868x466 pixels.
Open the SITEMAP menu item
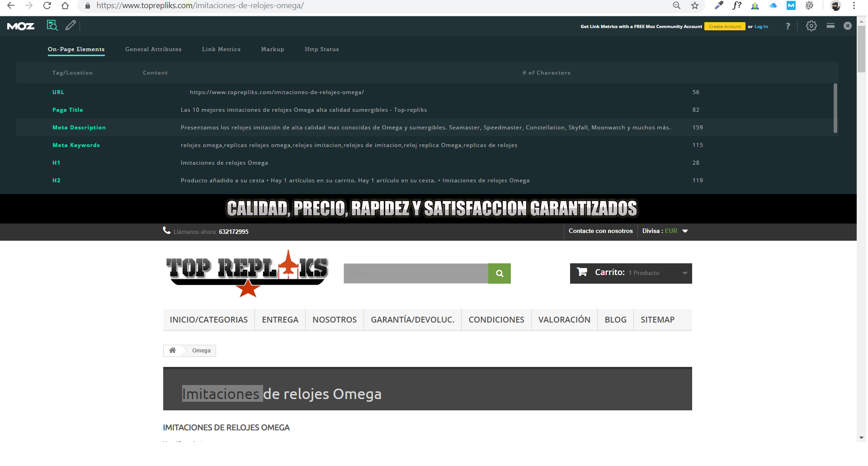(658, 320)
